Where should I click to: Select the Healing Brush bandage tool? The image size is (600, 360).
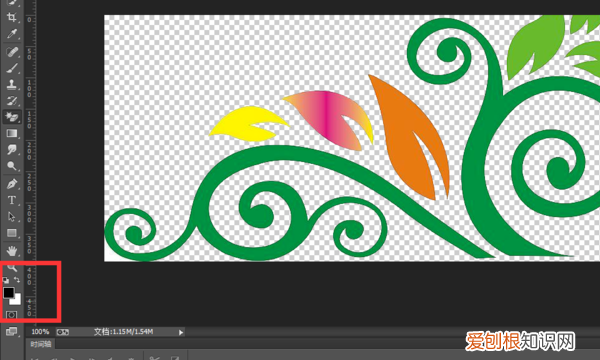tap(12, 51)
